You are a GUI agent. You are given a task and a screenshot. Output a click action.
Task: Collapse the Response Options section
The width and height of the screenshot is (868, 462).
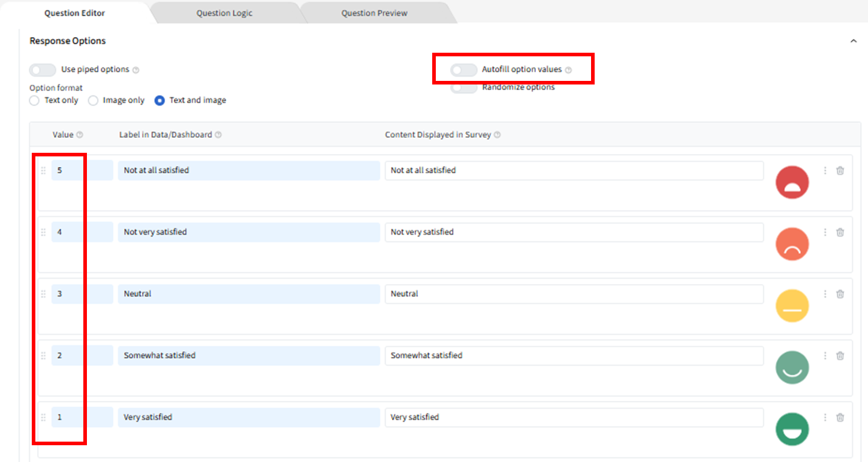[x=853, y=41]
